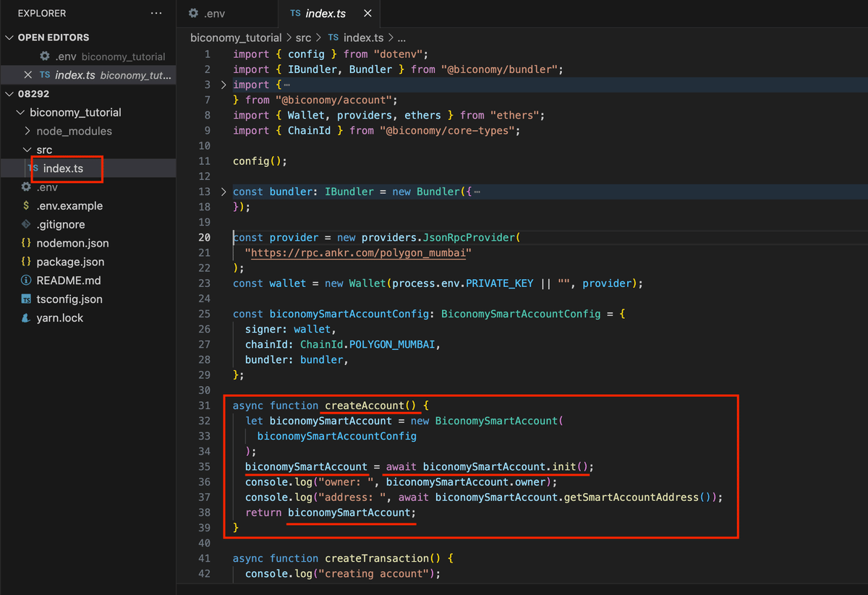Click the src breadcrumb segment
The height and width of the screenshot is (595, 868).
click(305, 38)
